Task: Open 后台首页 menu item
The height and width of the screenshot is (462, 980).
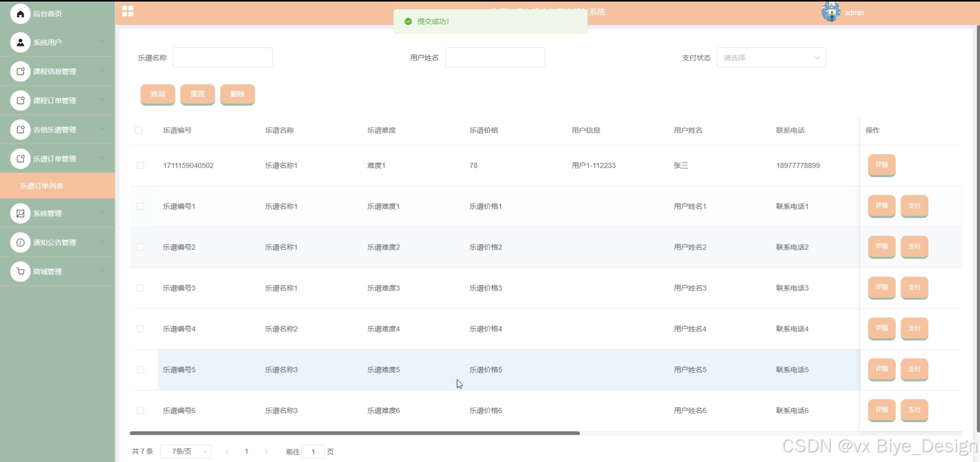Action: 57,14
